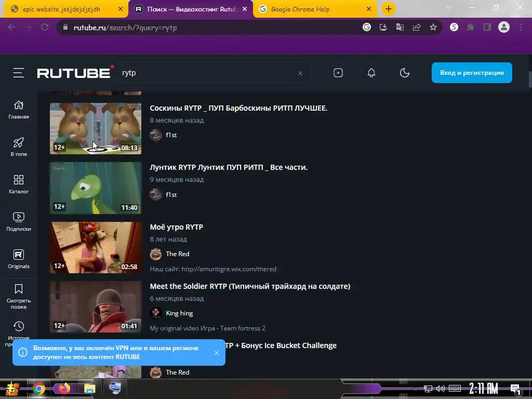Open tab search dropdown chevron
Viewport: 532px width, 399px height.
click(448, 7)
